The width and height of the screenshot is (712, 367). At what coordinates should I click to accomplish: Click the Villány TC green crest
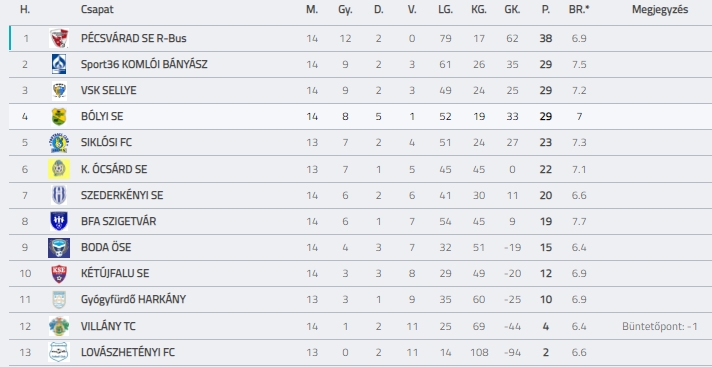[x=59, y=326]
